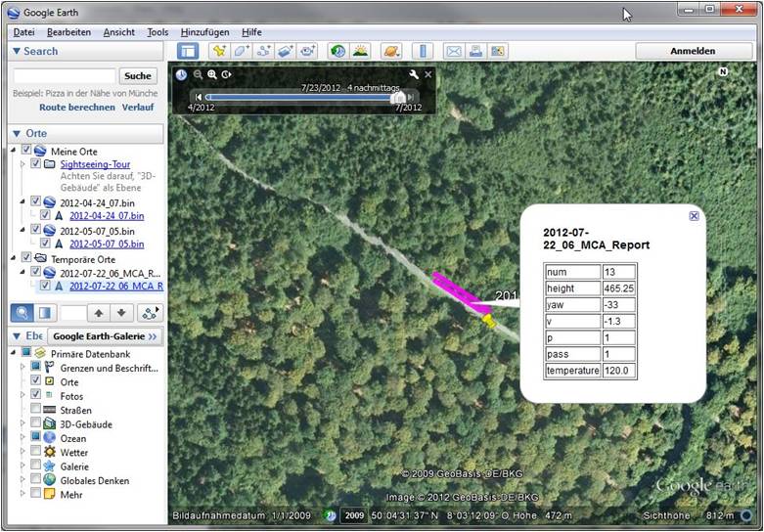Viewport: 764px width, 532px height.
Task: Toggle the sidebar visibility button
Action: click(x=188, y=51)
